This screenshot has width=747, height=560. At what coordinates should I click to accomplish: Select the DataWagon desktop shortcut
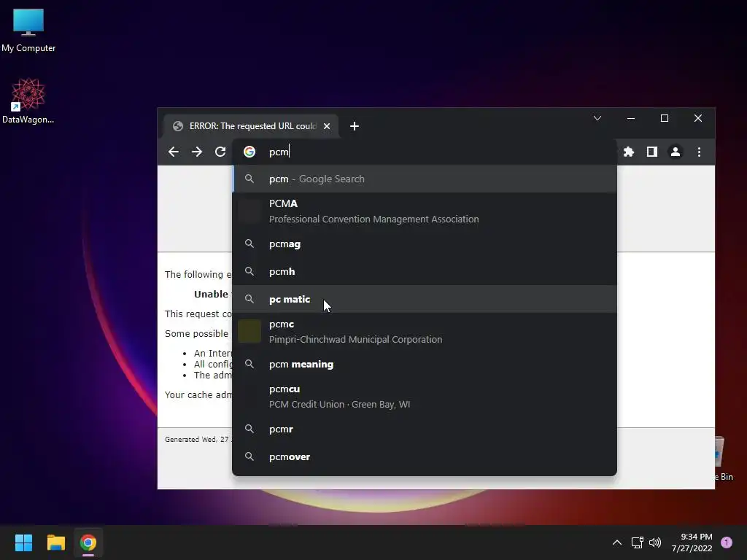tap(28, 101)
